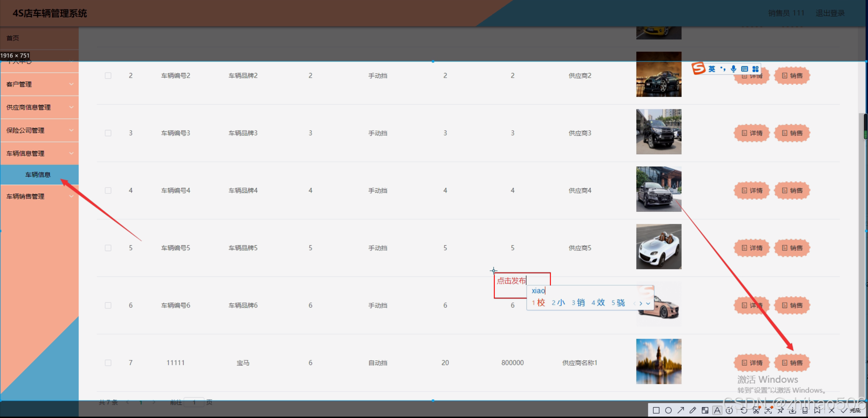
Task: Click 详情 button for row 4
Action: point(752,190)
